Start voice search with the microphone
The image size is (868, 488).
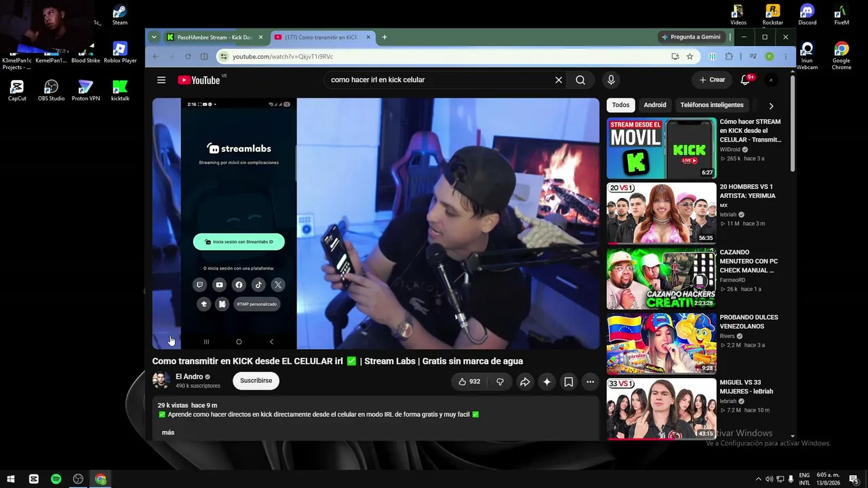pyautogui.click(x=611, y=80)
